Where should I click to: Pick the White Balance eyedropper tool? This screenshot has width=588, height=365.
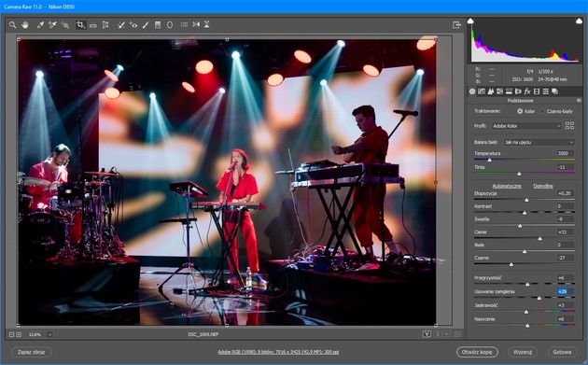point(40,25)
